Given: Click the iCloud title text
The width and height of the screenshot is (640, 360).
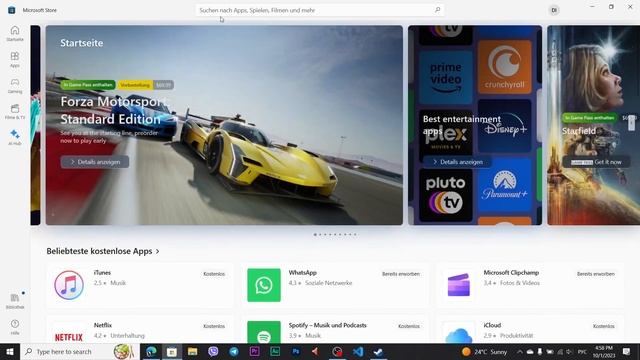Looking at the screenshot, I should point(492,325).
